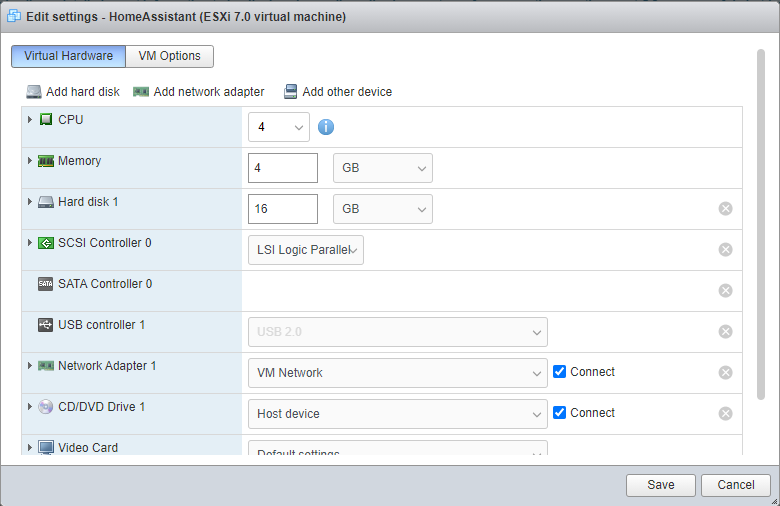780x506 pixels.
Task: Click the Save button
Action: [x=661, y=485]
